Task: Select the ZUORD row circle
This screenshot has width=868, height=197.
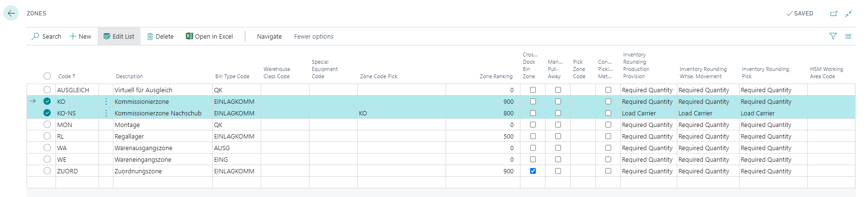Action: click(x=47, y=171)
